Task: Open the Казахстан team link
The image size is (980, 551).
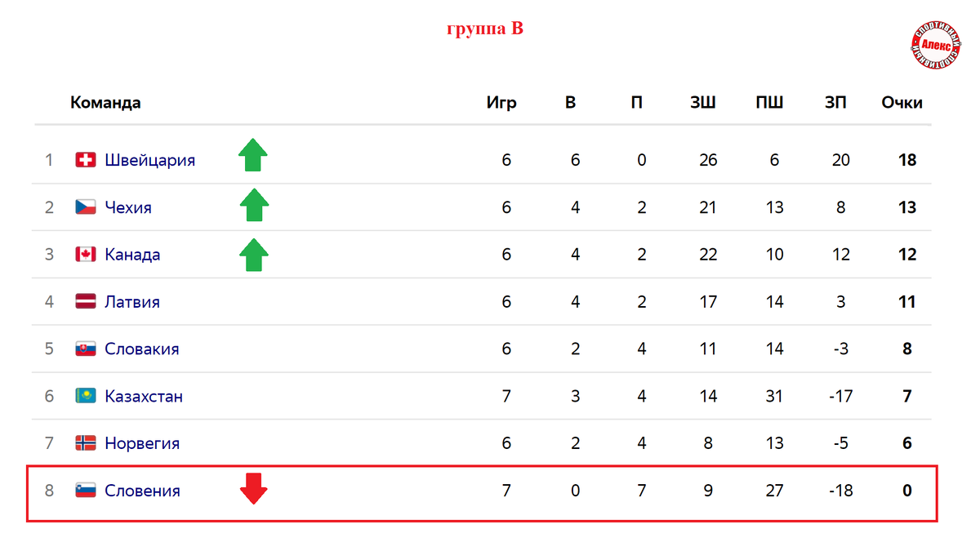Action: coord(144,397)
